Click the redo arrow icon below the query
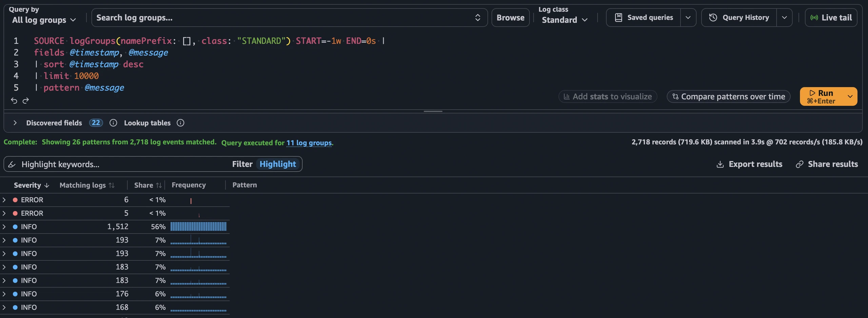Image resolution: width=868 pixels, height=318 pixels. tap(26, 100)
